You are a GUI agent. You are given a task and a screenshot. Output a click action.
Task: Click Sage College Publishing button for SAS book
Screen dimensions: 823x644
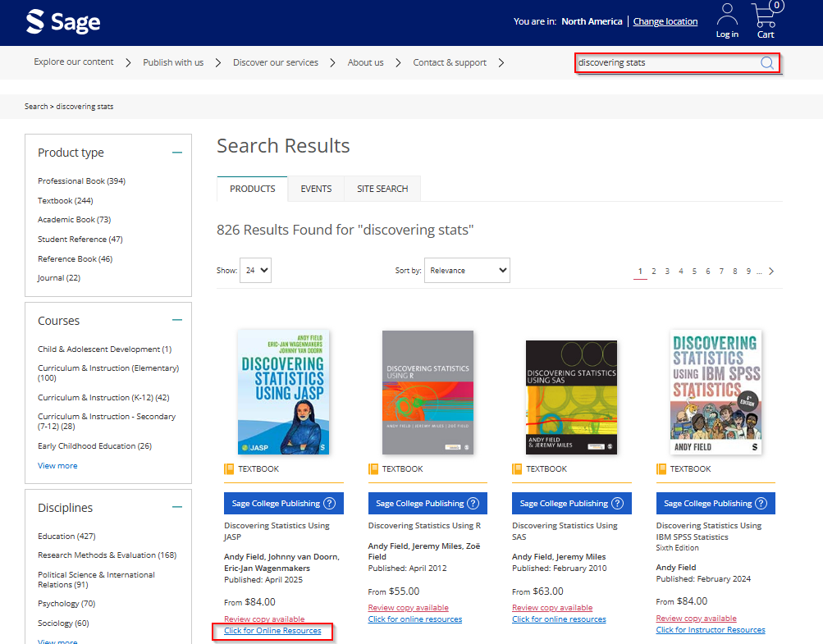[572, 504]
